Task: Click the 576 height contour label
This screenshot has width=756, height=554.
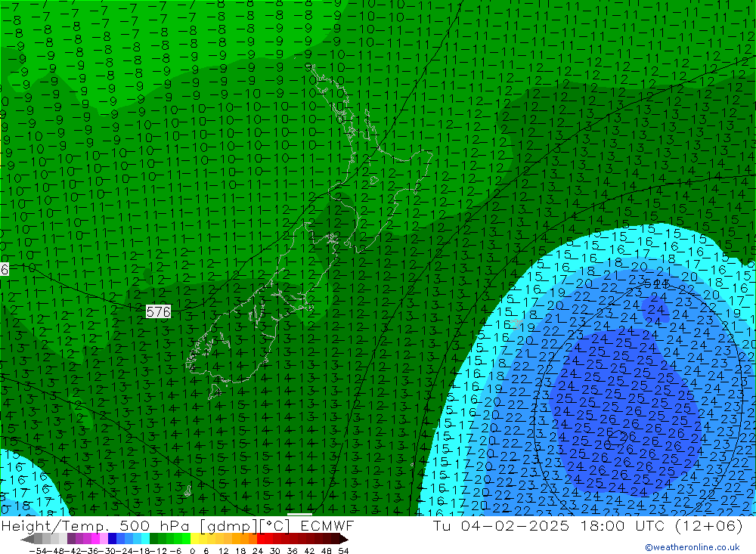Action: tap(159, 311)
